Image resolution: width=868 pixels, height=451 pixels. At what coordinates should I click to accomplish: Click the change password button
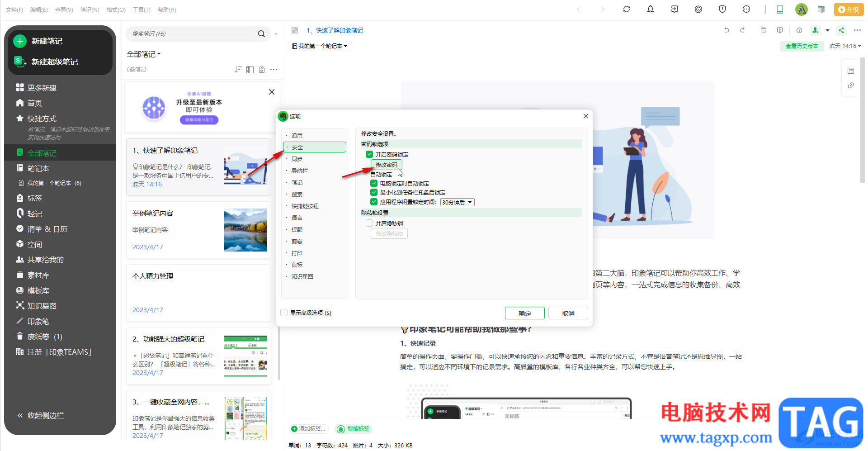(387, 165)
